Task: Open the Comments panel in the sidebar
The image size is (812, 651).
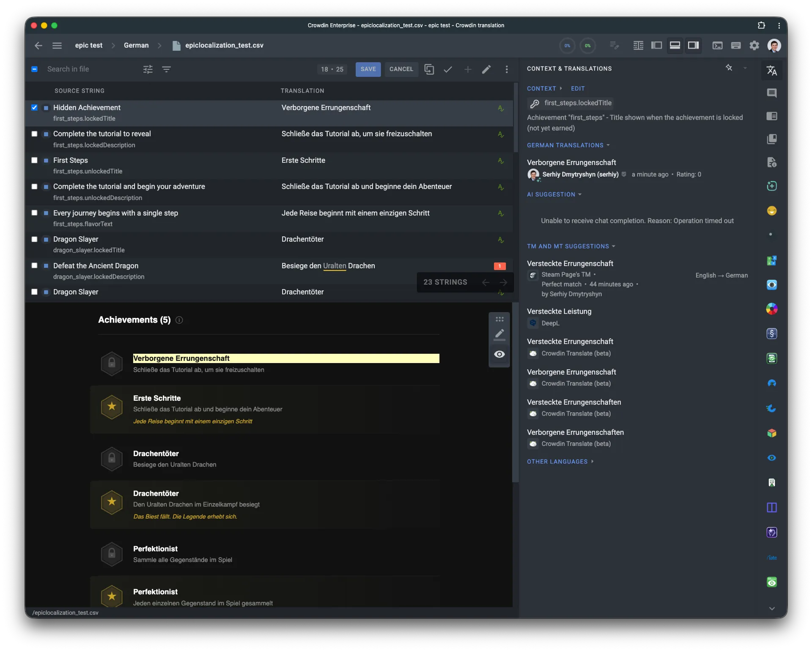Action: tap(772, 93)
